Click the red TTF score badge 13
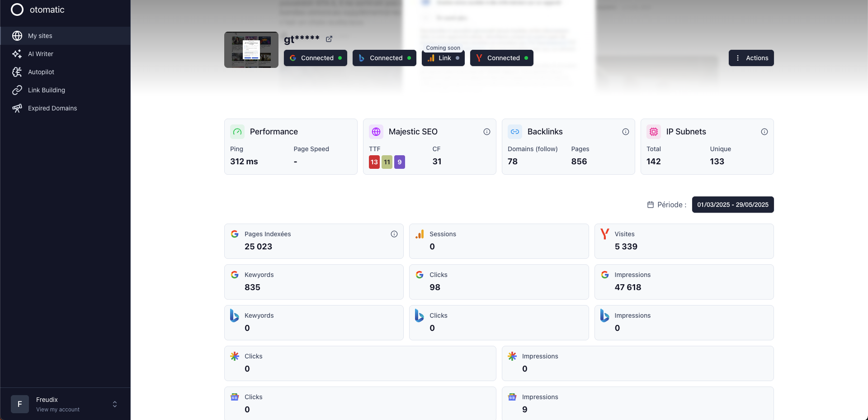Viewport: 868px width, 420px height. coord(374,162)
